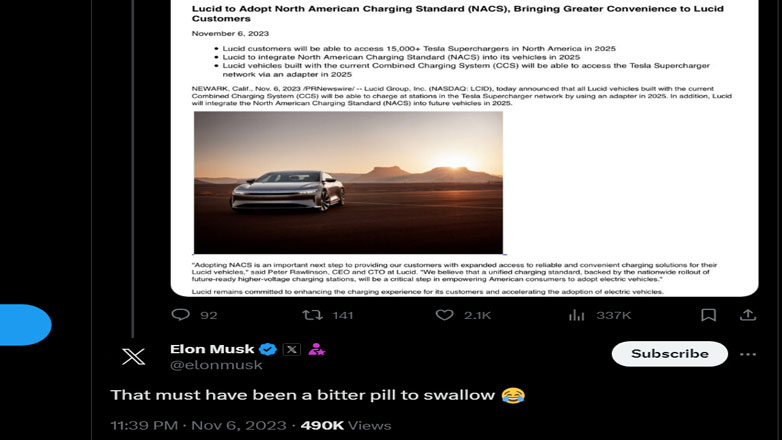Open the Lucid NACS press release image
Screen dimensions: 782x440
464,148
